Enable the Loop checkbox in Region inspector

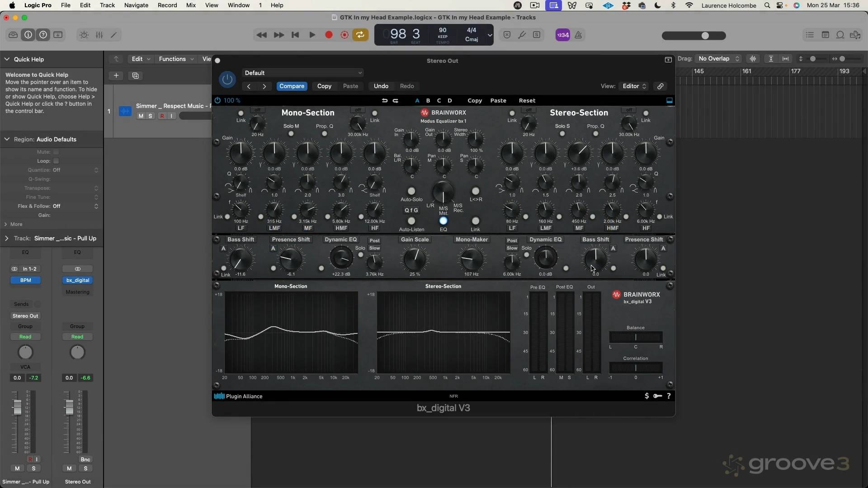pos(56,161)
